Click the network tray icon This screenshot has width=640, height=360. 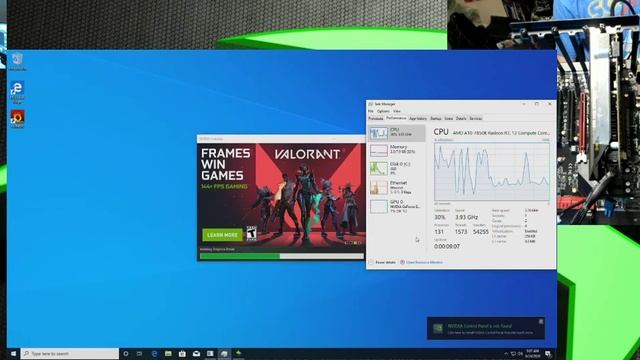tap(513, 354)
